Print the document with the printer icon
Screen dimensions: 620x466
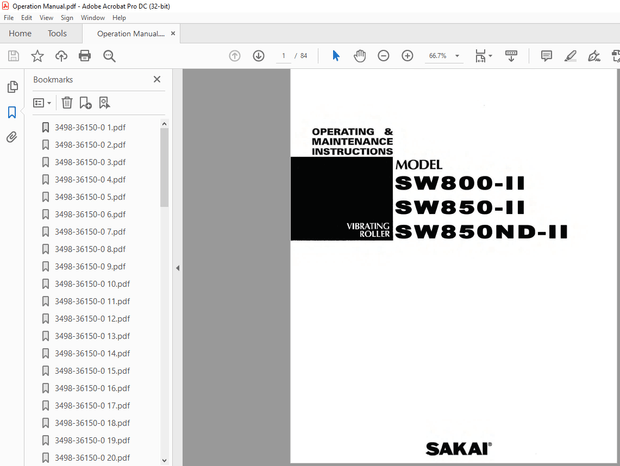click(85, 56)
